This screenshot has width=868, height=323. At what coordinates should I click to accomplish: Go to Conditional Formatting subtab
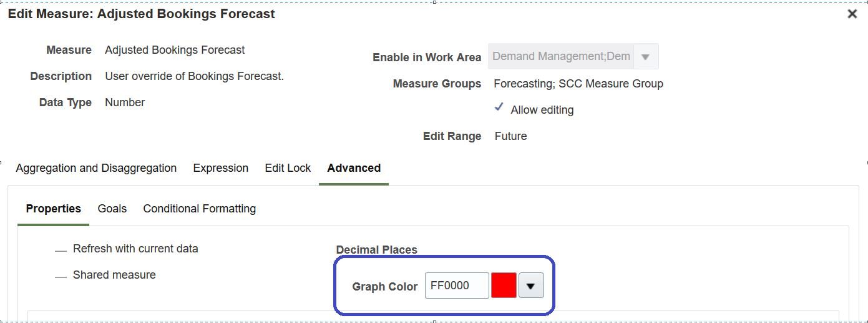coord(200,209)
